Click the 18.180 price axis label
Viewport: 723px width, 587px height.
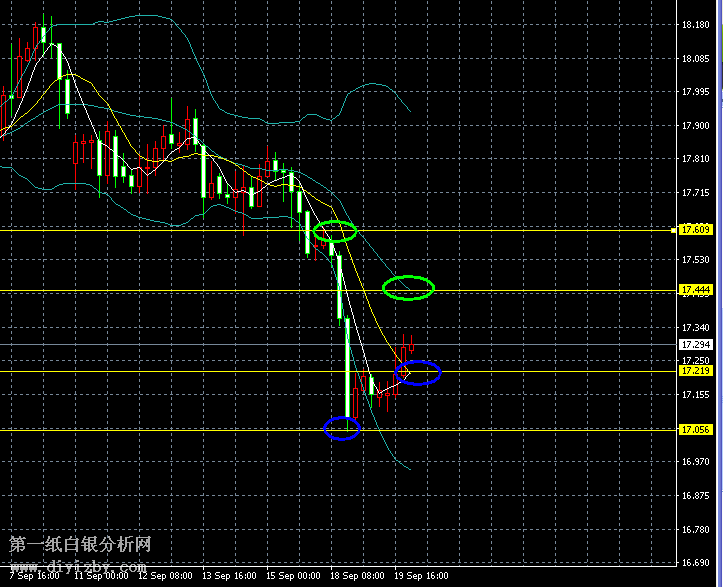pos(694,24)
